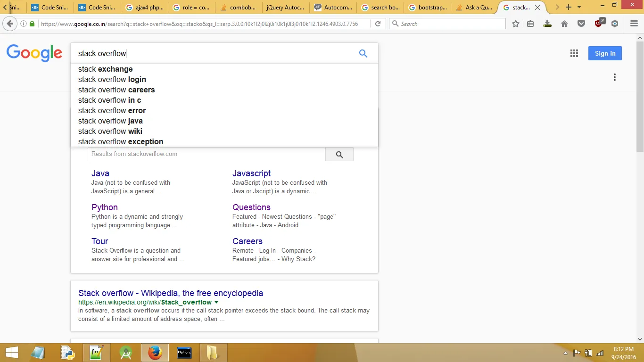Open the Pocket icon in toolbar
The height and width of the screenshot is (362, 644).
pos(581,24)
